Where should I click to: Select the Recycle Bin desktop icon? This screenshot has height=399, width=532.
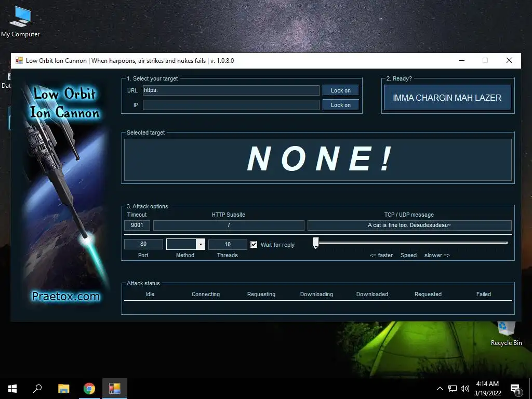(x=506, y=334)
